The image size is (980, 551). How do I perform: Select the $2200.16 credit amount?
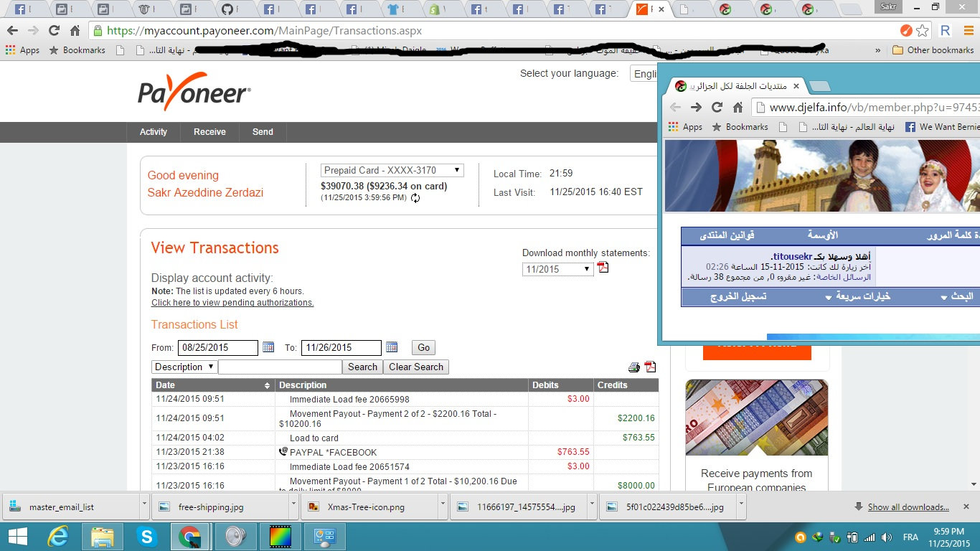(636, 418)
